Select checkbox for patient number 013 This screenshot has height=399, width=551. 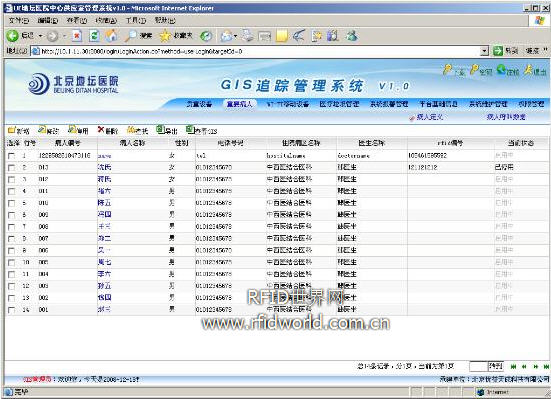[12, 168]
